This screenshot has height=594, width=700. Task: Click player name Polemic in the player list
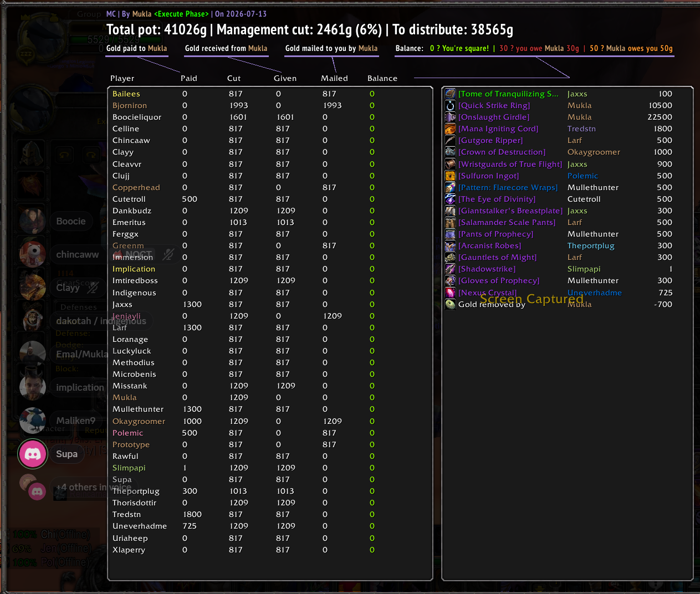tap(127, 433)
